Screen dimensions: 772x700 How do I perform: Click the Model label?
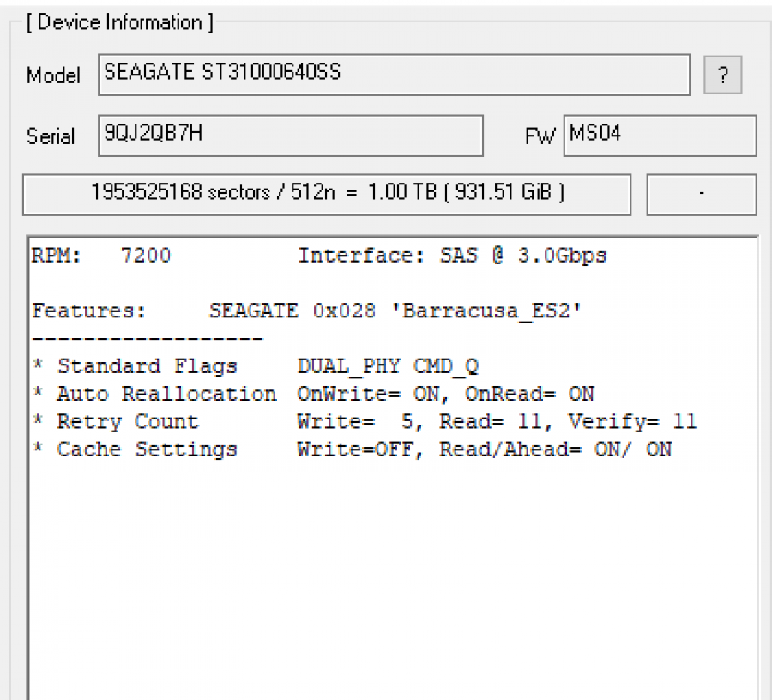coord(53,75)
